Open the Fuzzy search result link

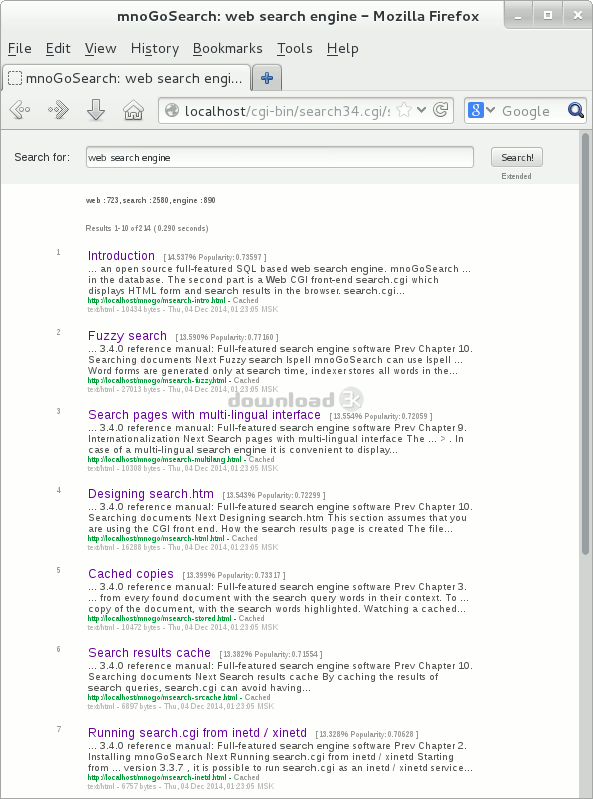(127, 336)
